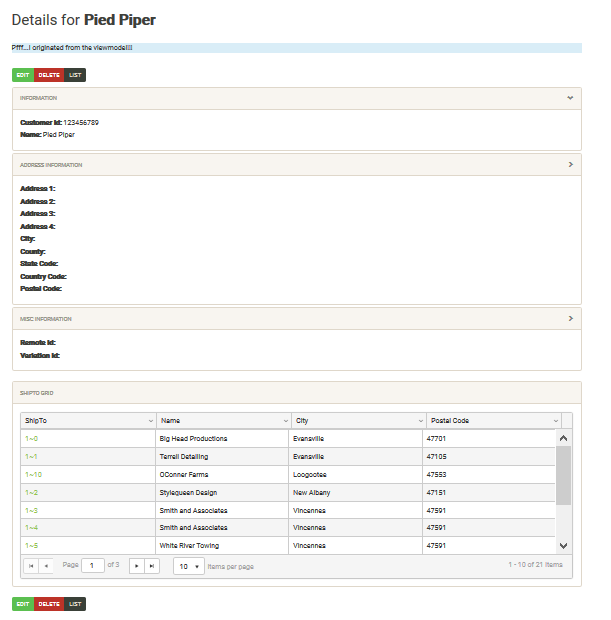Sort by the ShipTo column header
The height and width of the screenshot is (620, 611).
tap(36, 421)
